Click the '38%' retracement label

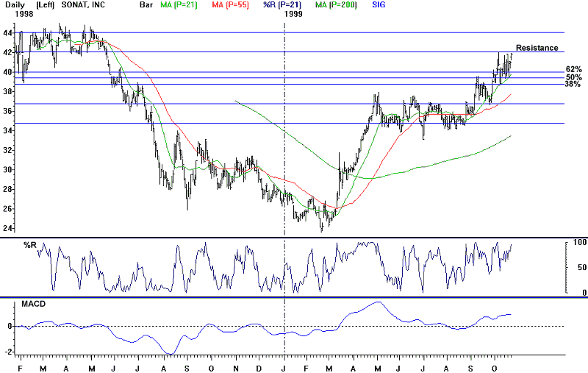(x=573, y=84)
